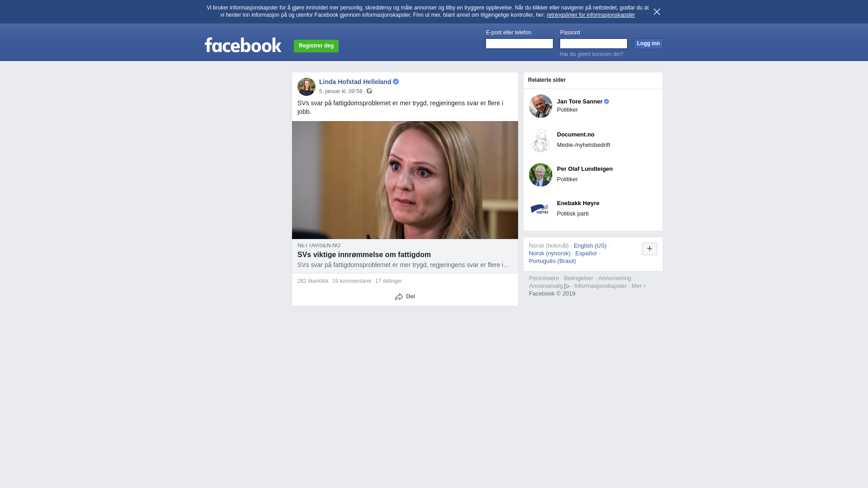Expand the Mer footer dropdown
Screen dimensions: 868x488
pyautogui.click(x=638, y=286)
